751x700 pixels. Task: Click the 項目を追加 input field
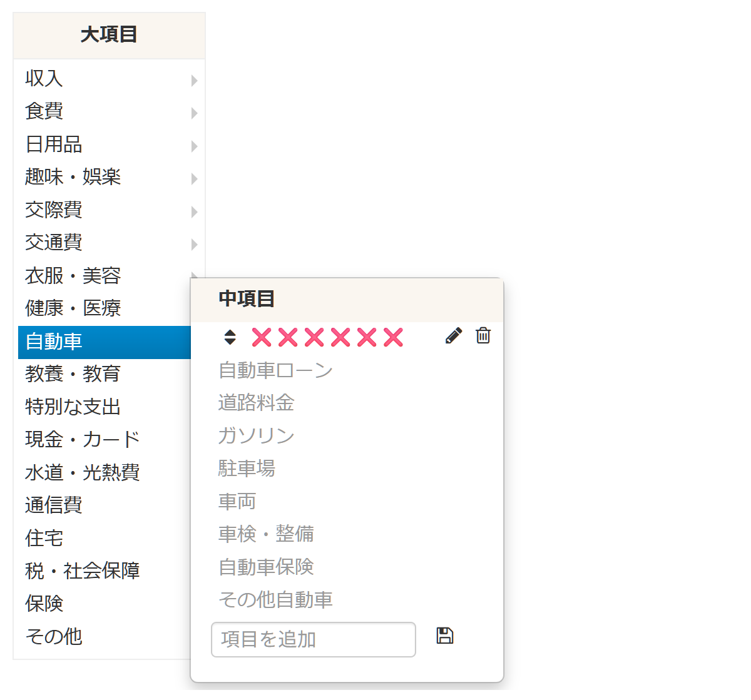(x=313, y=639)
